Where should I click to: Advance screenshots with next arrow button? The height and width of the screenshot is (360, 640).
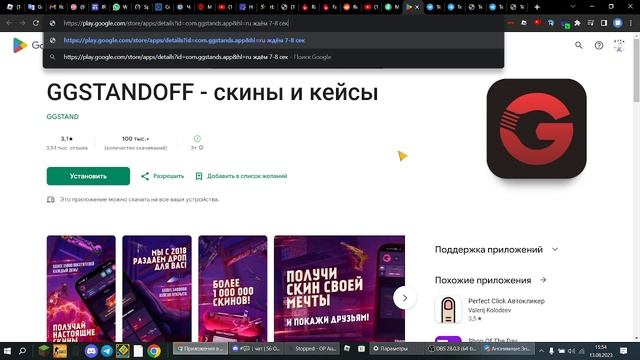pos(404,298)
